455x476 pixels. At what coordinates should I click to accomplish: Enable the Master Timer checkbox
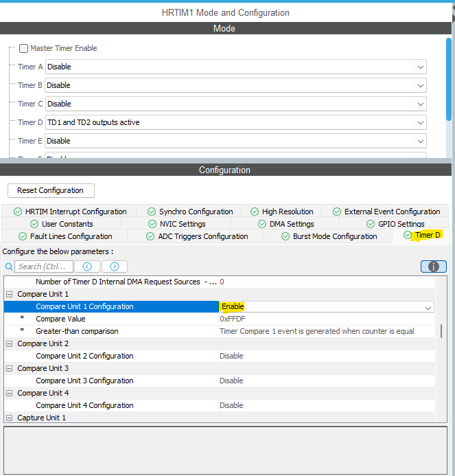pyautogui.click(x=23, y=48)
